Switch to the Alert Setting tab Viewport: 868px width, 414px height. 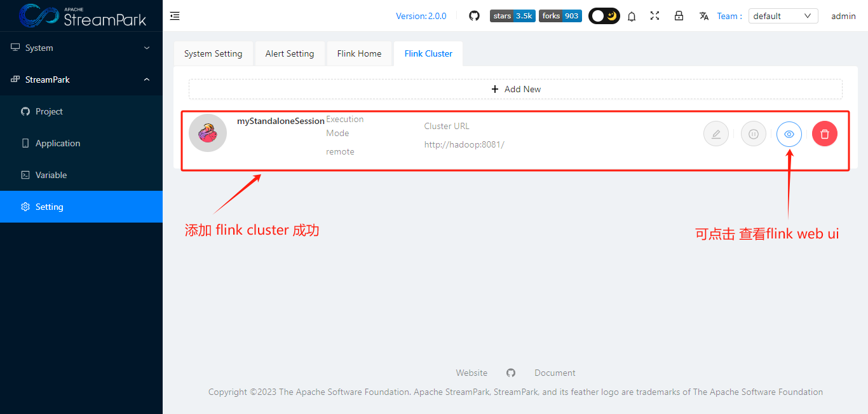coord(290,53)
